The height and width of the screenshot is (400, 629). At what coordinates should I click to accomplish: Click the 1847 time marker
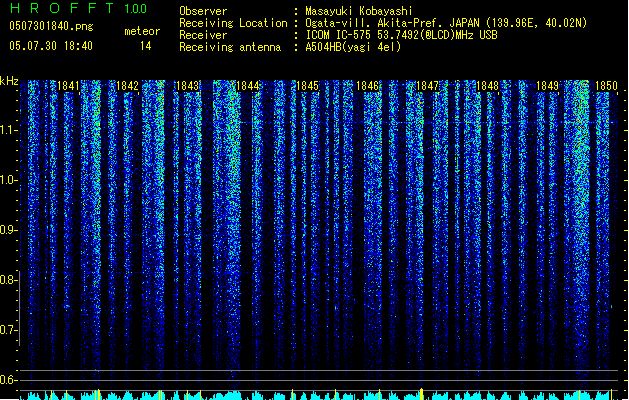(428, 86)
